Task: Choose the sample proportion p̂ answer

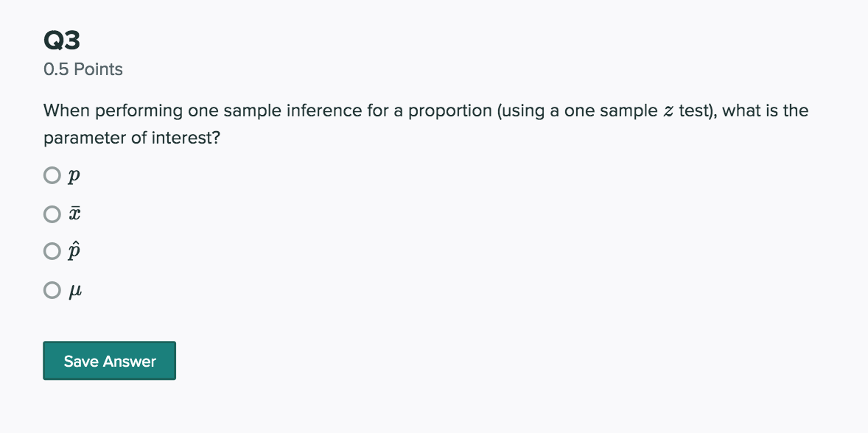Action: [52, 251]
